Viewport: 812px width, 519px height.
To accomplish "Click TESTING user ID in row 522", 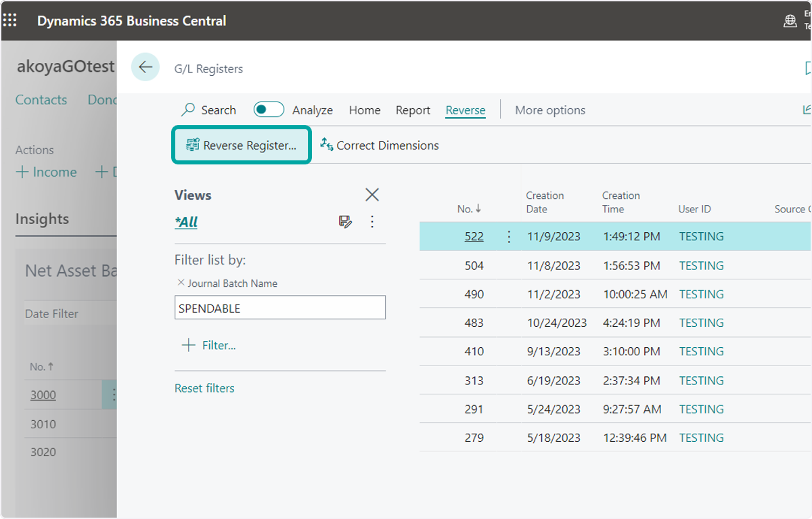I will click(x=701, y=236).
